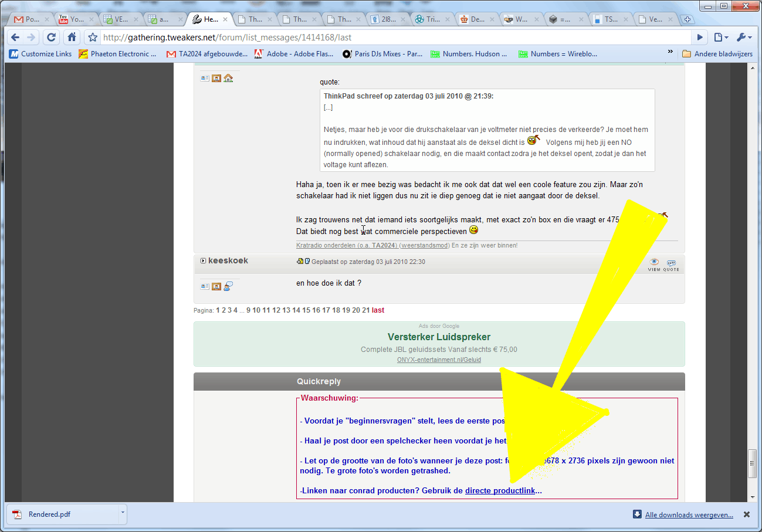Open the Home page icon

pos(72,38)
